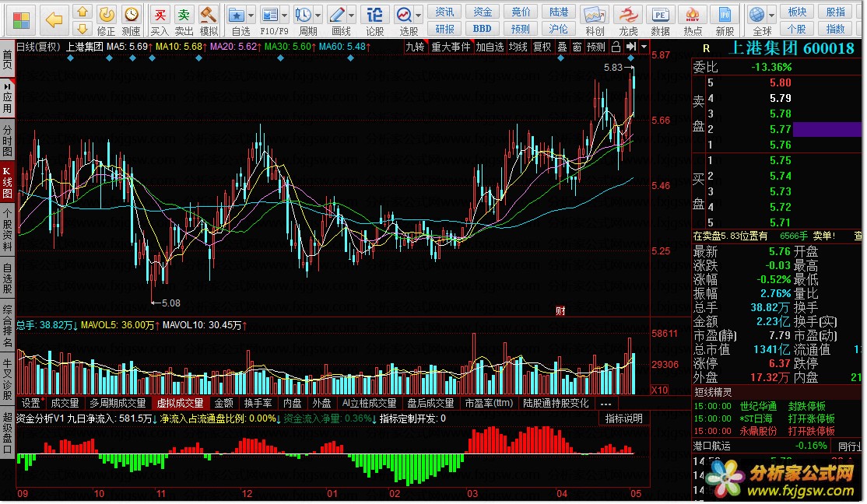Open the 测速 clock icon

[x=131, y=20]
